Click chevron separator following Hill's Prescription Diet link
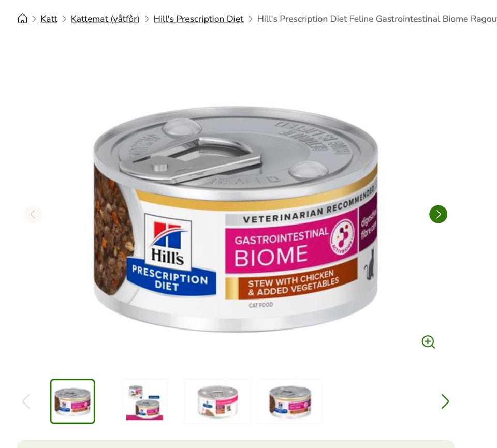The image size is (497, 448). tap(251, 19)
